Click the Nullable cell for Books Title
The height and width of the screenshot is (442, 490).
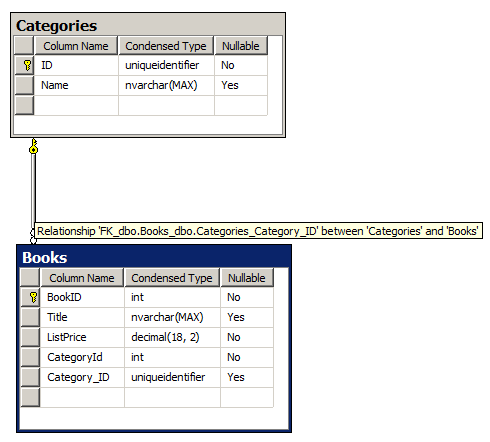coord(247,317)
